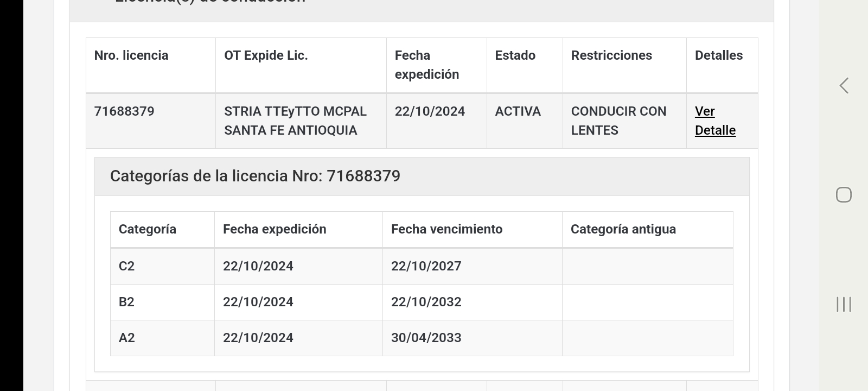This screenshot has height=391, width=868.
Task: Click the OT Expide Lic. column header
Action: [266, 55]
